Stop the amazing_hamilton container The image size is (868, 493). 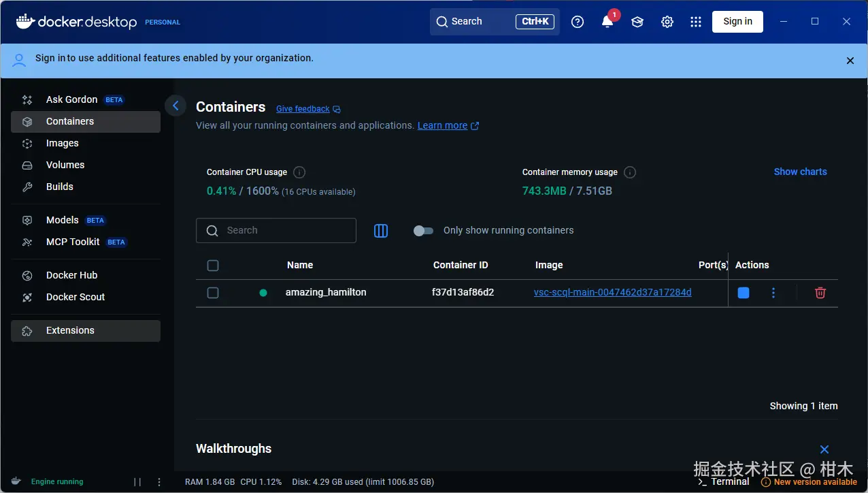pos(744,293)
